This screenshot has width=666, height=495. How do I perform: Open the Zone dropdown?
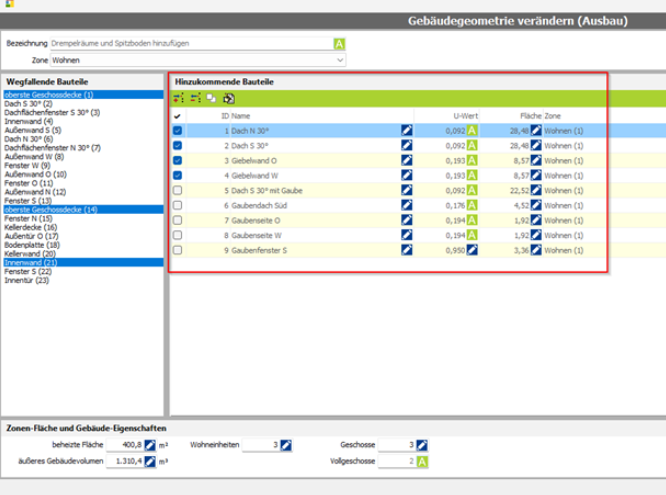[198, 60]
